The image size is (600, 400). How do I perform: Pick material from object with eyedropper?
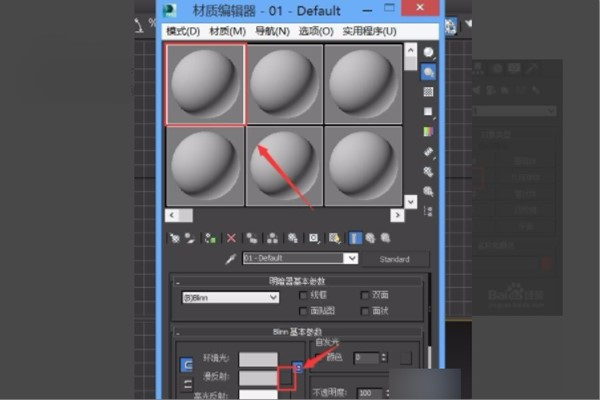tap(230, 259)
